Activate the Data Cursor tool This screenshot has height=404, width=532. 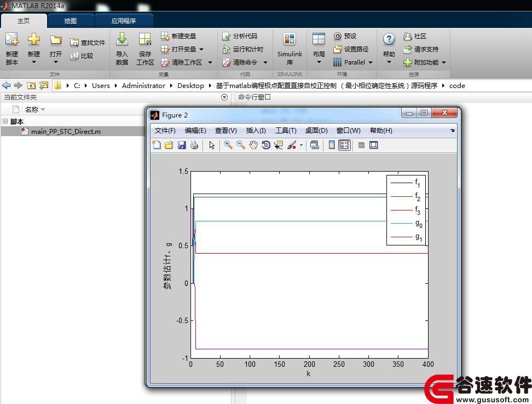[x=279, y=145]
